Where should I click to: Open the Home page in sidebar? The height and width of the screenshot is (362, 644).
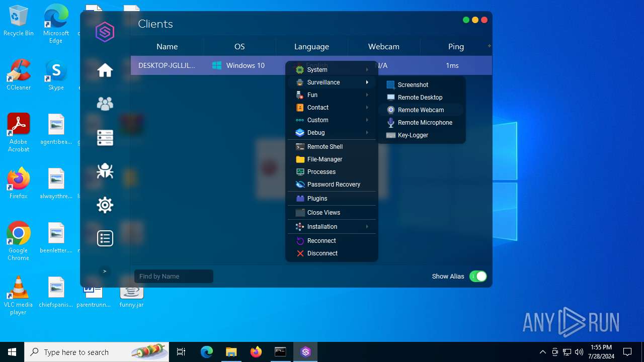tap(105, 70)
